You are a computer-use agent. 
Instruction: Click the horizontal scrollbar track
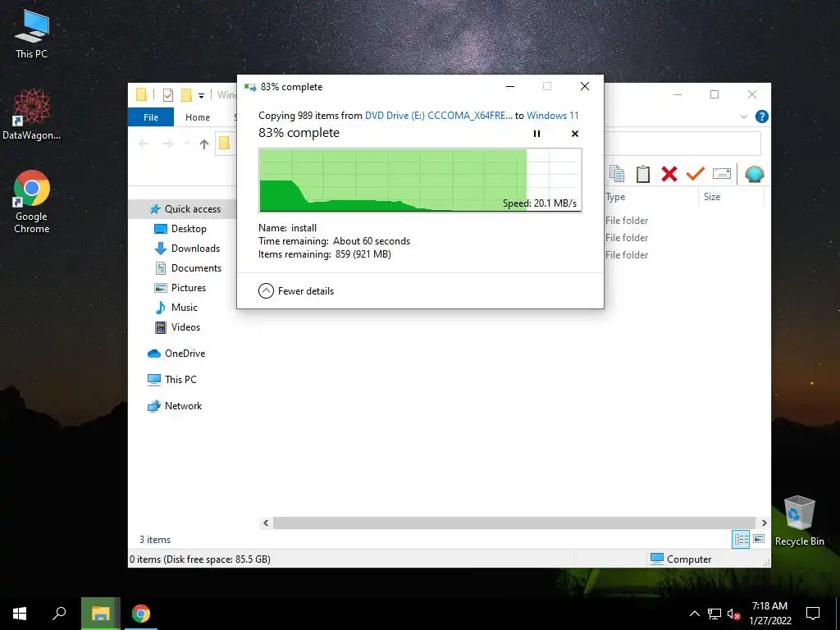[514, 523]
